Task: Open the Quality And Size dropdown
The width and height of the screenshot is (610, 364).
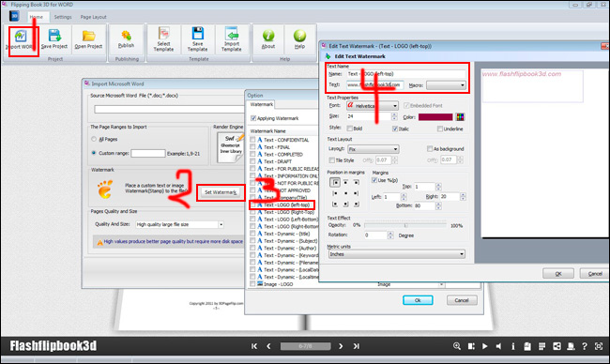Action: (180, 224)
